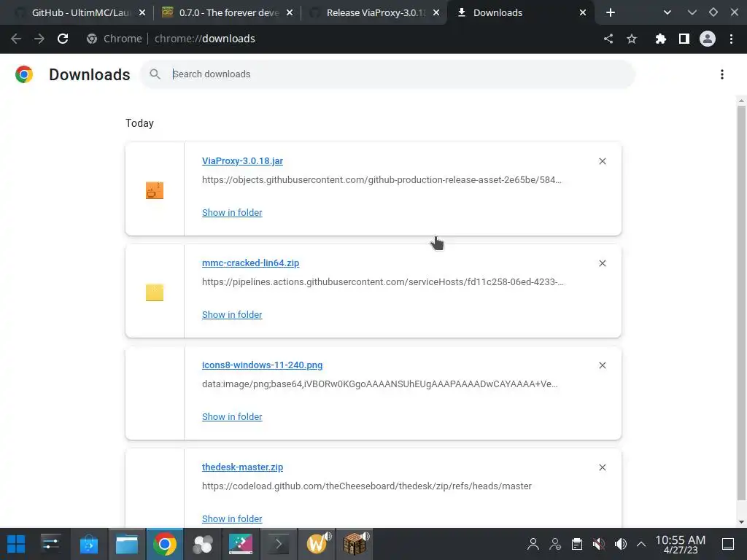Remove icons8-windows-11-240.png from list
Screen dimensions: 747x560
tap(602, 365)
